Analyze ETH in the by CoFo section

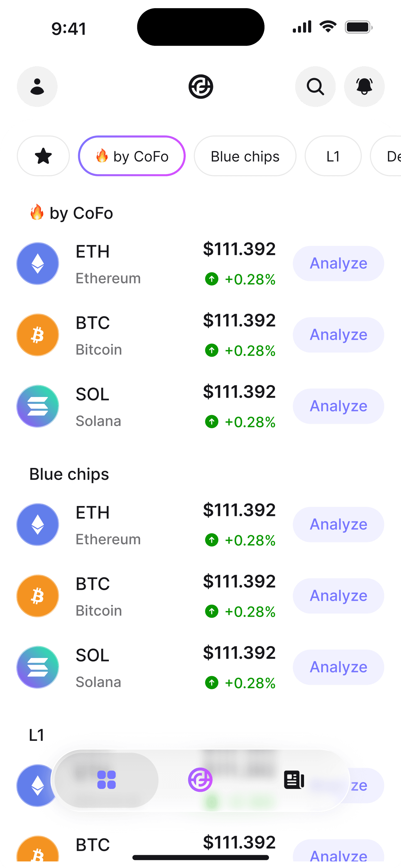click(338, 263)
